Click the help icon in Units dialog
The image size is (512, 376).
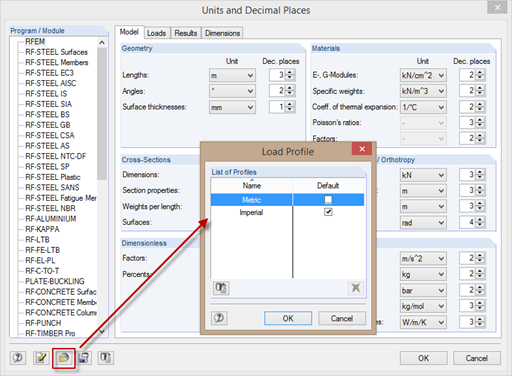click(x=18, y=358)
